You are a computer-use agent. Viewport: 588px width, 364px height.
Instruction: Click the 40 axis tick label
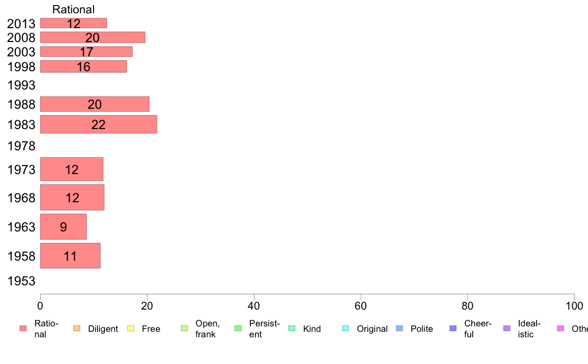tap(254, 306)
